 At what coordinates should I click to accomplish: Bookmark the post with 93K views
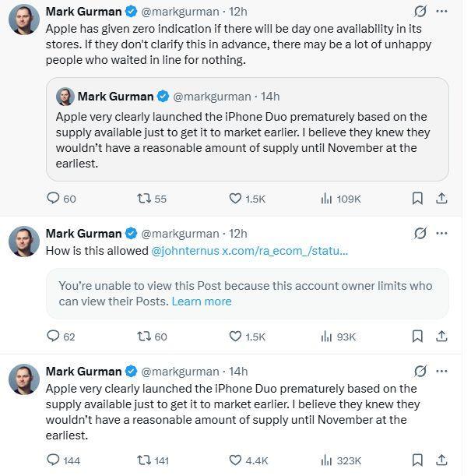click(417, 337)
